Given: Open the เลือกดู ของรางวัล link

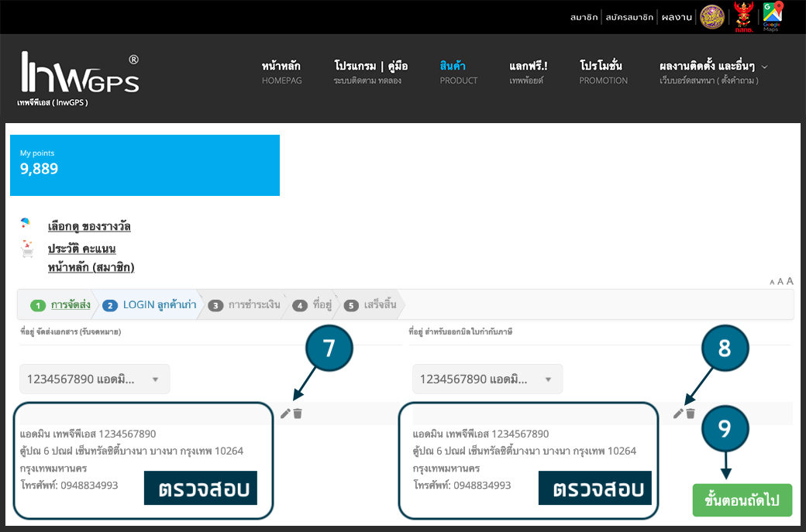Looking at the screenshot, I should [88, 227].
